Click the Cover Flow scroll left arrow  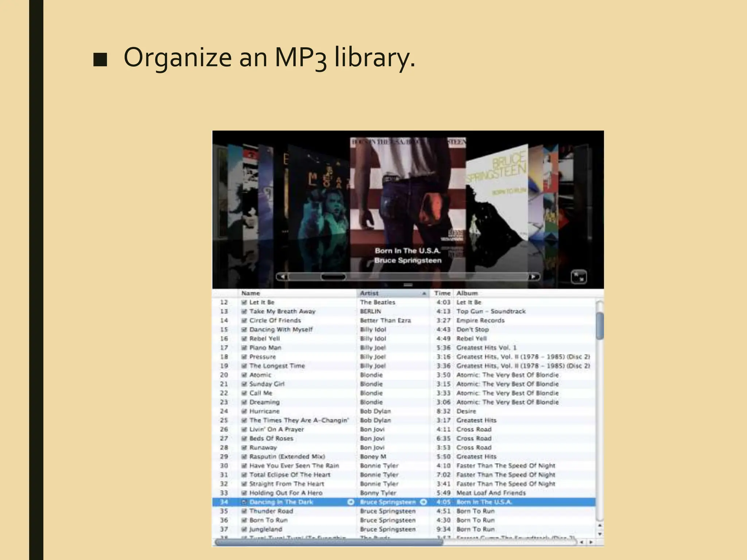click(283, 277)
